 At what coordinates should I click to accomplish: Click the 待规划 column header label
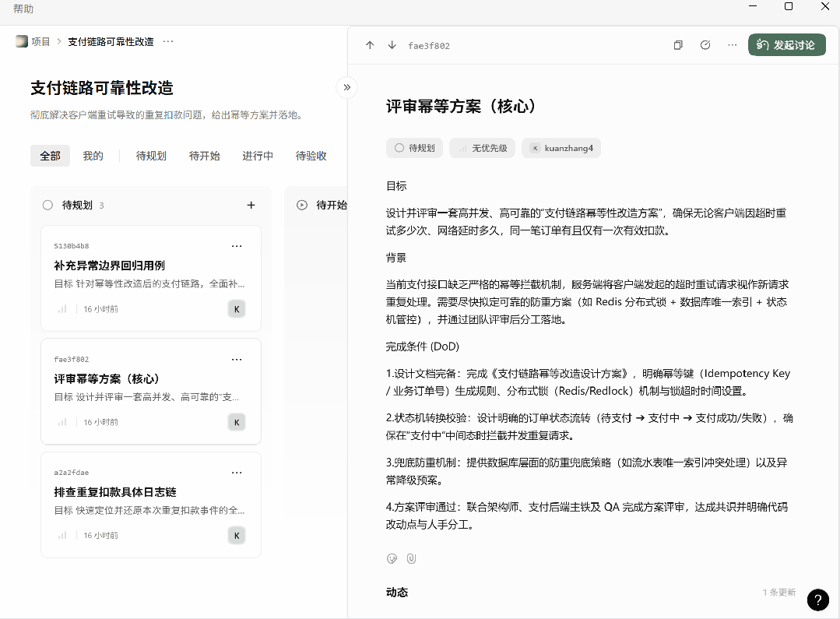point(77,205)
